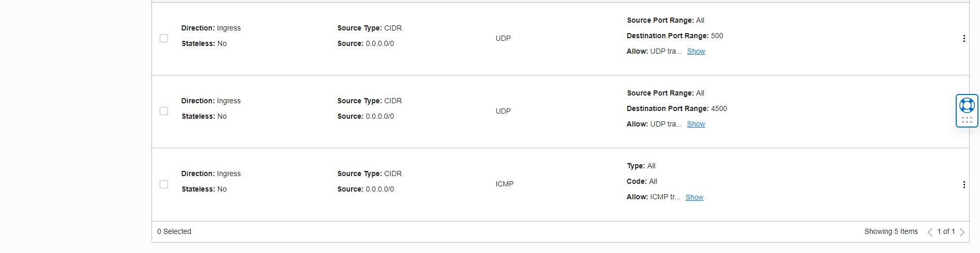
Task: Expand Allow text of UDP 4500 rule
Action: [696, 124]
